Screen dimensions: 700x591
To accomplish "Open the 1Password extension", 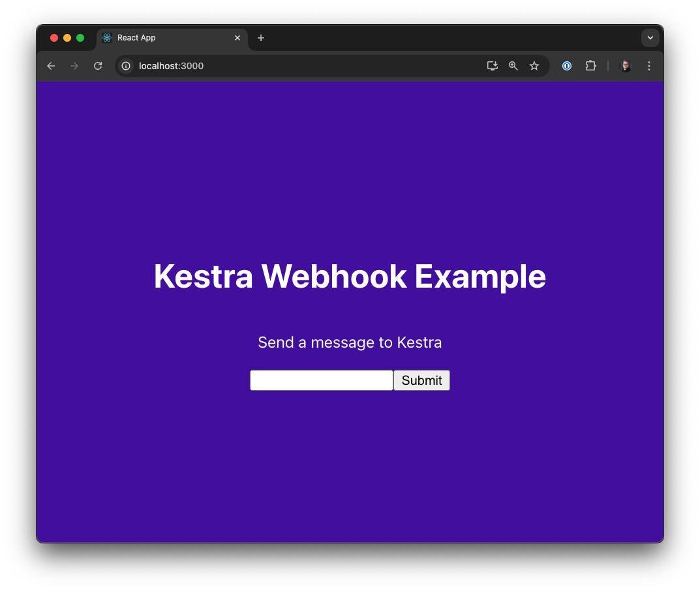I will pyautogui.click(x=567, y=66).
